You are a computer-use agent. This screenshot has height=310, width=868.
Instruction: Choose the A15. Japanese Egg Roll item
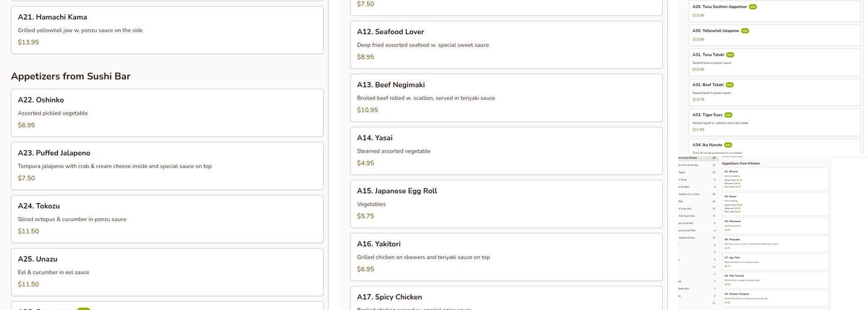click(x=506, y=203)
